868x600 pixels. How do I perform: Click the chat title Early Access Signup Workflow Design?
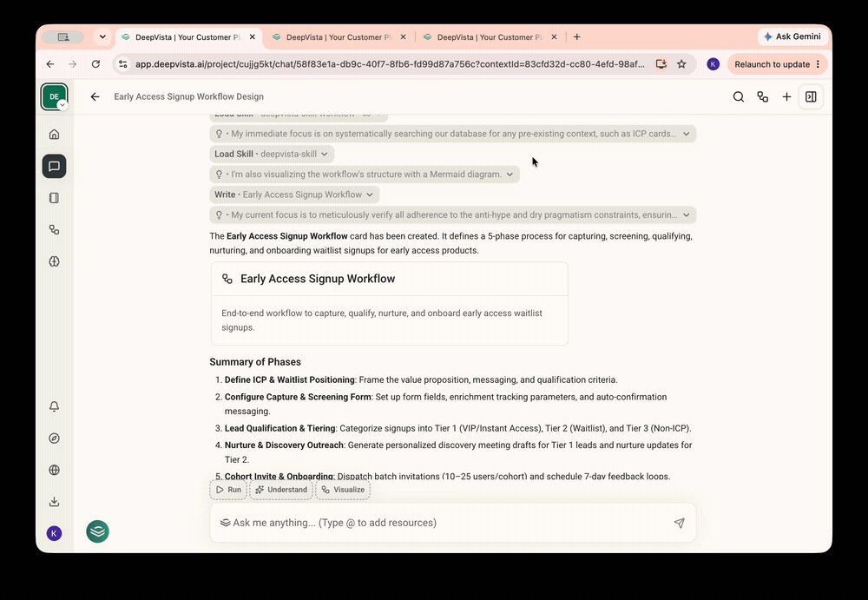(x=188, y=96)
